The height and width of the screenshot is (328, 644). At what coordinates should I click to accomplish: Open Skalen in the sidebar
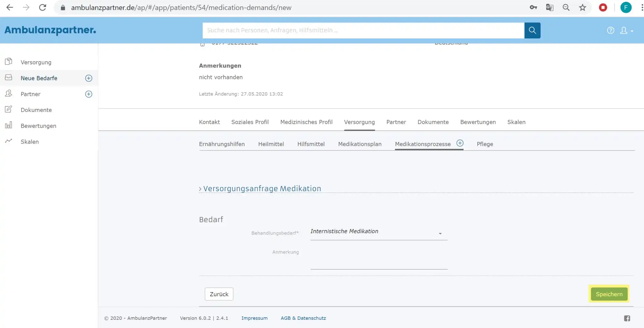click(x=30, y=142)
